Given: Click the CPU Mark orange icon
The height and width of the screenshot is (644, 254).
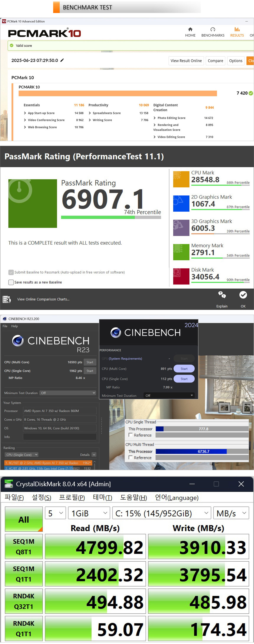Looking at the screenshot, I should click(181, 179).
